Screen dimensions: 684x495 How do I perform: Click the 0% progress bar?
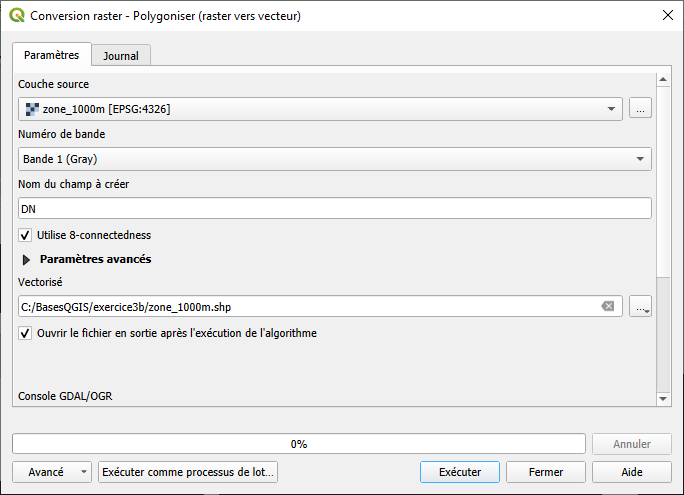coord(299,444)
